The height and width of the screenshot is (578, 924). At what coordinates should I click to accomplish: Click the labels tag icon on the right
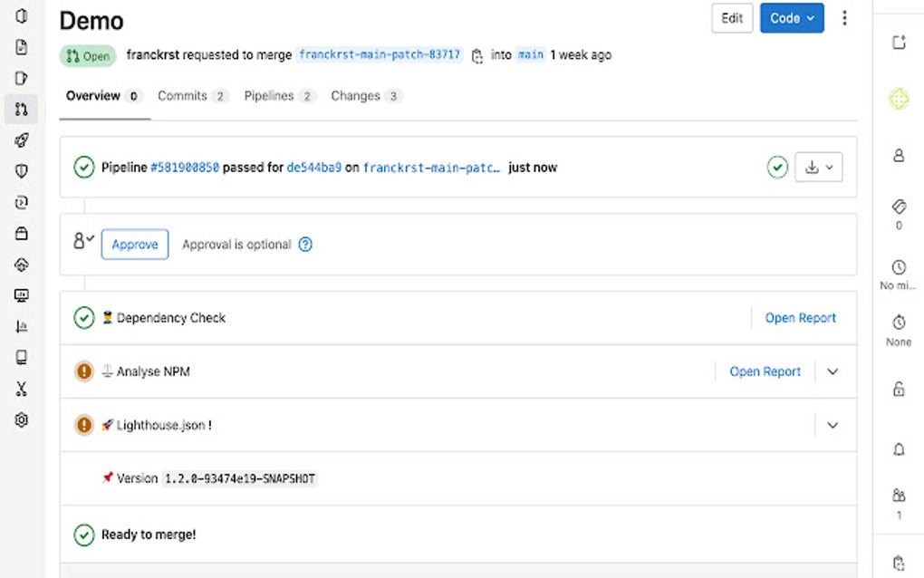[897, 207]
